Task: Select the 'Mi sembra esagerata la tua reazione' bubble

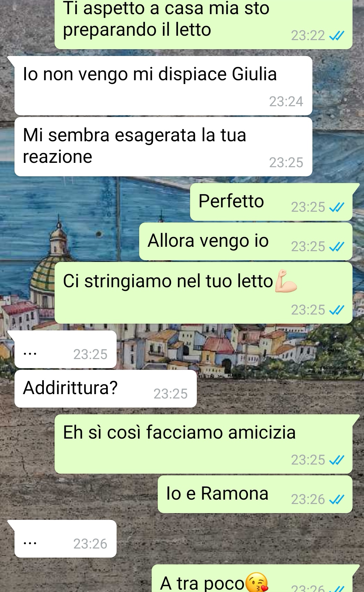Action: pos(163,147)
